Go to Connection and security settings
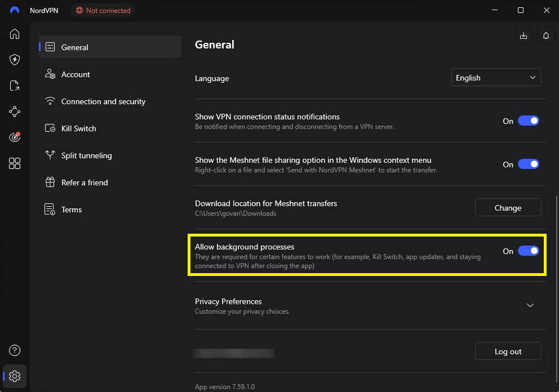 pos(110,101)
